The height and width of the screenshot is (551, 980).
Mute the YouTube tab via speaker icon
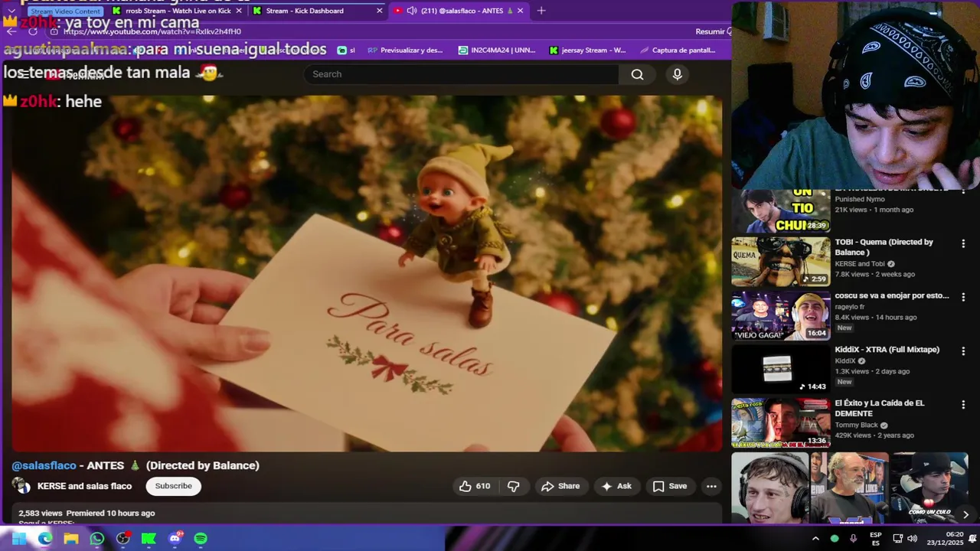412,11
